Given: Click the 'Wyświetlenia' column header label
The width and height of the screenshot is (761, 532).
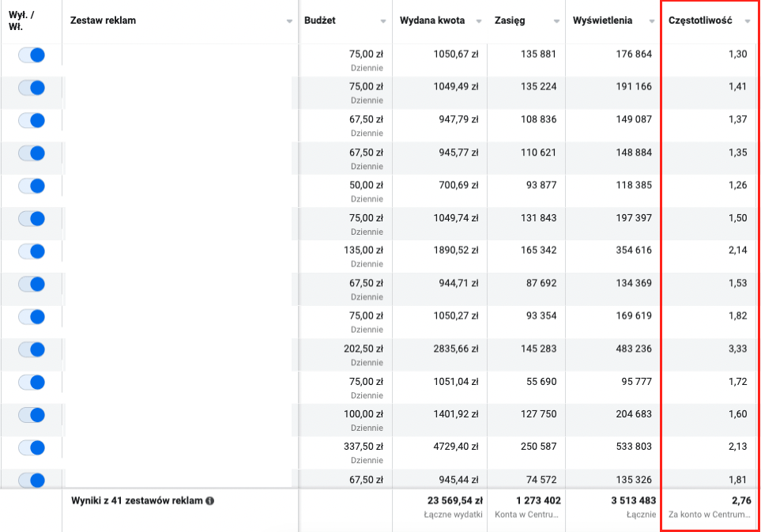Looking at the screenshot, I should [x=602, y=21].
